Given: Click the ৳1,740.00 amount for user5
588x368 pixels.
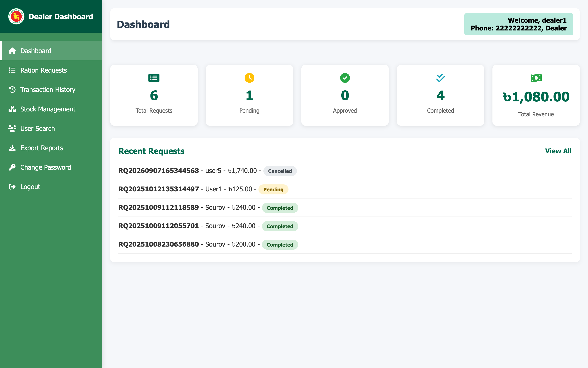Looking at the screenshot, I should point(242,171).
